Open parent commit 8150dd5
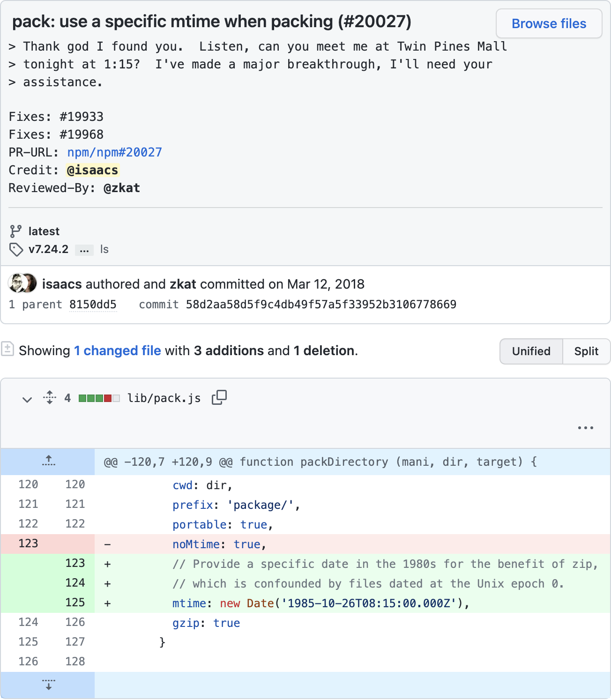 [x=93, y=305]
